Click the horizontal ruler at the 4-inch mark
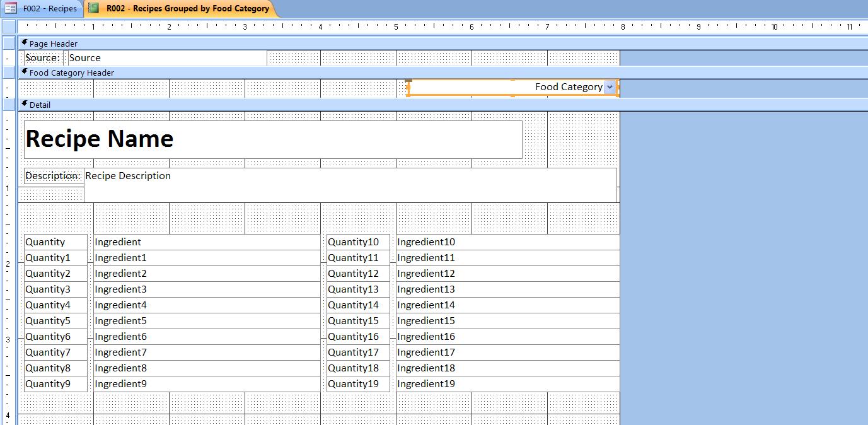Screen dimensions: 868x425 tap(320, 27)
